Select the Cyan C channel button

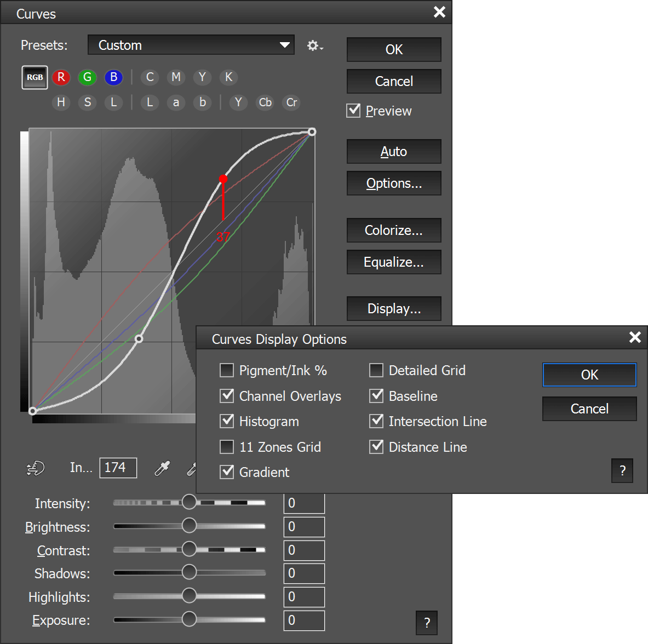150,77
